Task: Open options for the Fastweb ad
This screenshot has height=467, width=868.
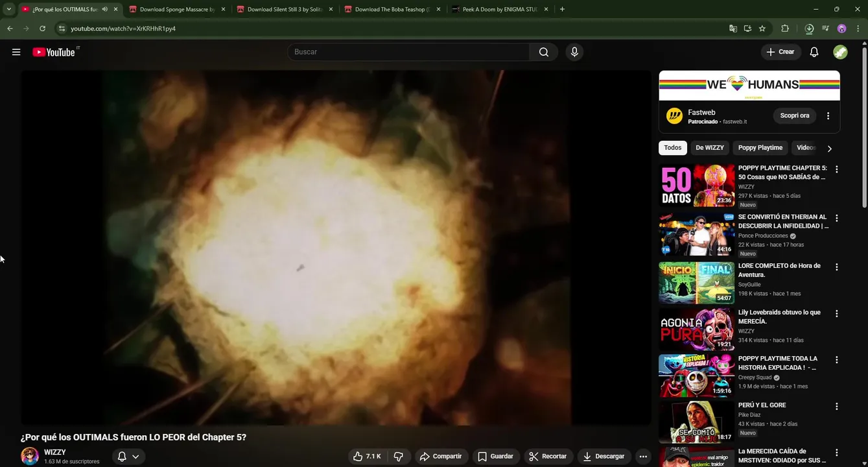Action: 828,116
